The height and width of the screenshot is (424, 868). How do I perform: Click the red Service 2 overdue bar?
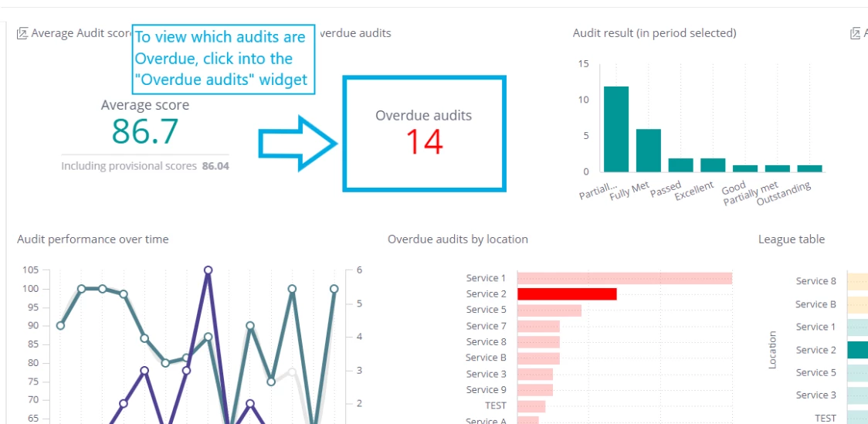[567, 294]
